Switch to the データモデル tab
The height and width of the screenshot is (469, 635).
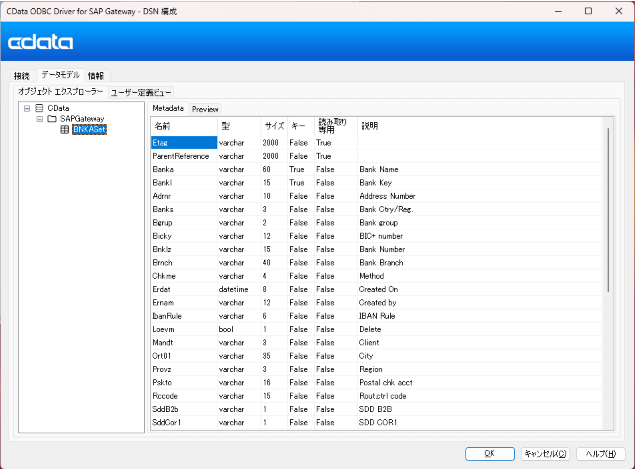click(60, 75)
